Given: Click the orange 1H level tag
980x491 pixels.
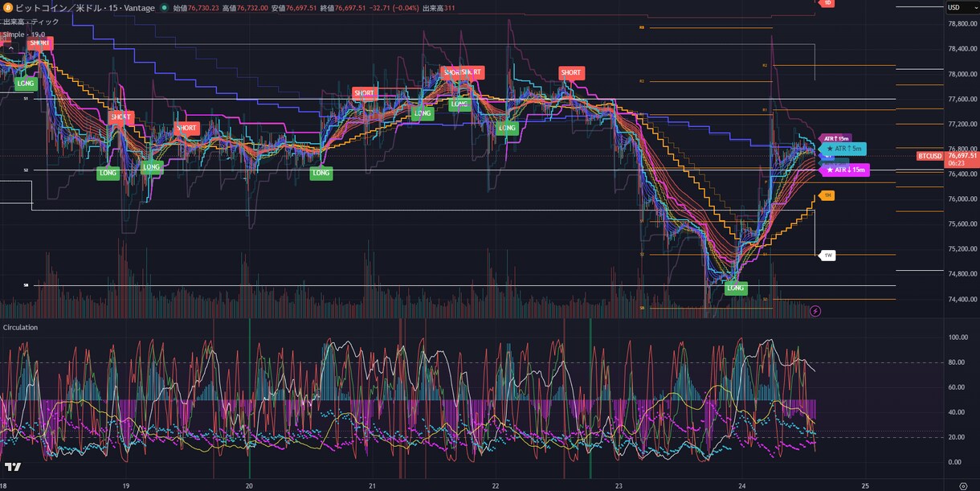Looking at the screenshot, I should pyautogui.click(x=827, y=195).
